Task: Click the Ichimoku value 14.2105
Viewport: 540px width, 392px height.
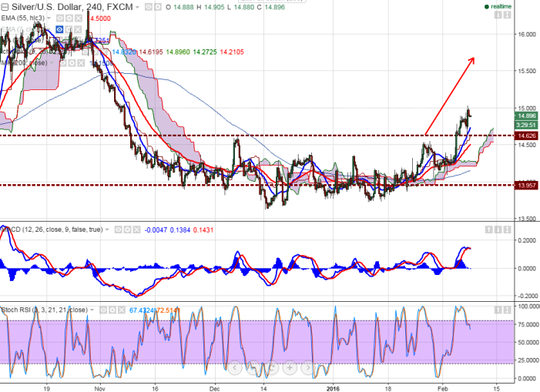Action: [x=231, y=52]
